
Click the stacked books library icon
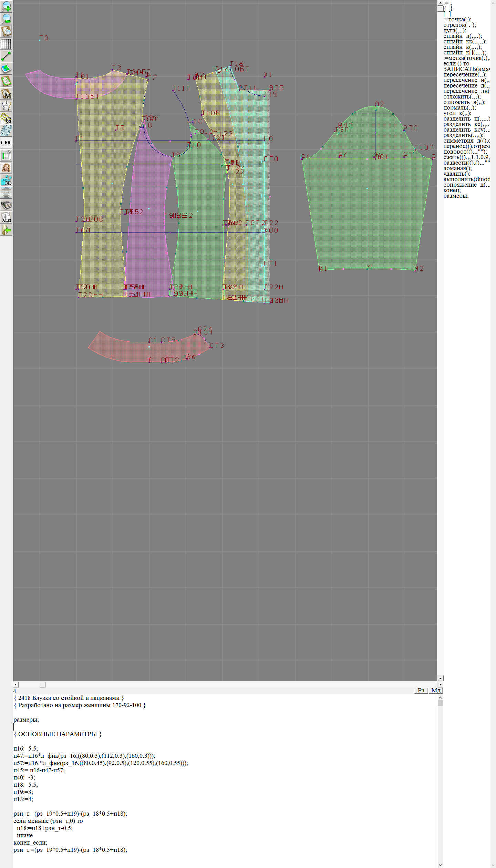[x=6, y=205]
